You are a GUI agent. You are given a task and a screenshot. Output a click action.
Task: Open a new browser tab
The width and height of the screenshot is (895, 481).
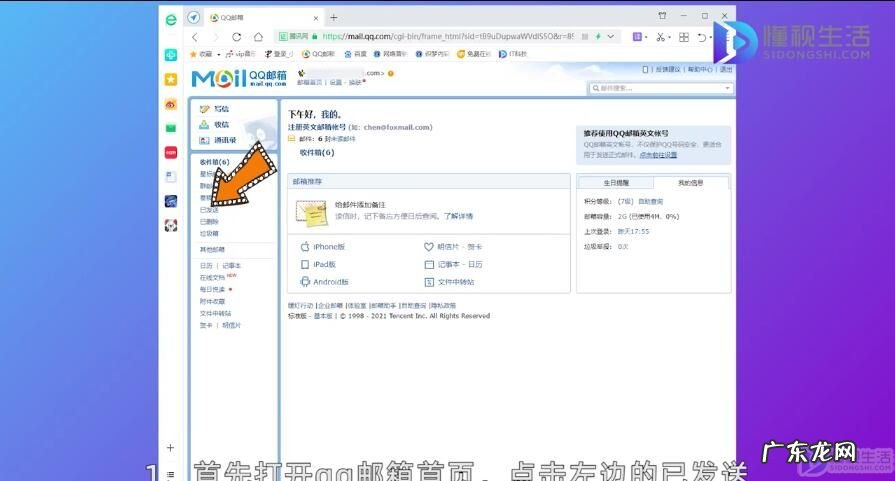pos(334,18)
